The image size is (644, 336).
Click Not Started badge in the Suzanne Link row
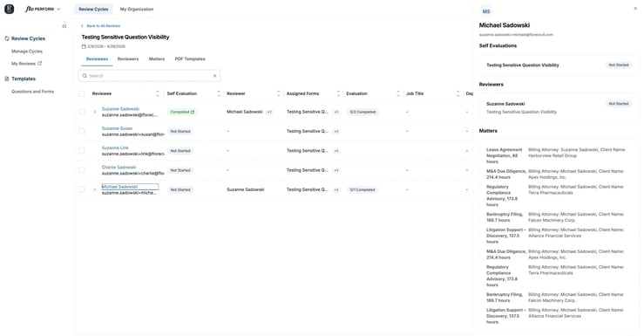click(x=180, y=151)
